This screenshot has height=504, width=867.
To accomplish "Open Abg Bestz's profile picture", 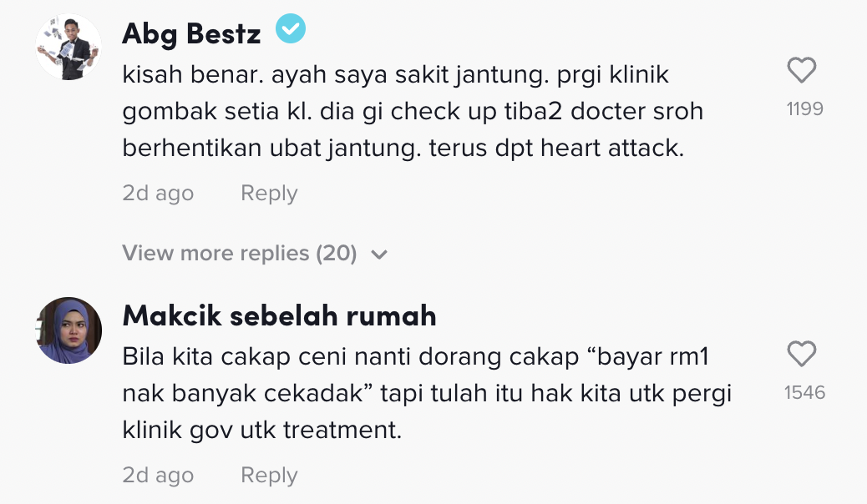I will click(68, 48).
